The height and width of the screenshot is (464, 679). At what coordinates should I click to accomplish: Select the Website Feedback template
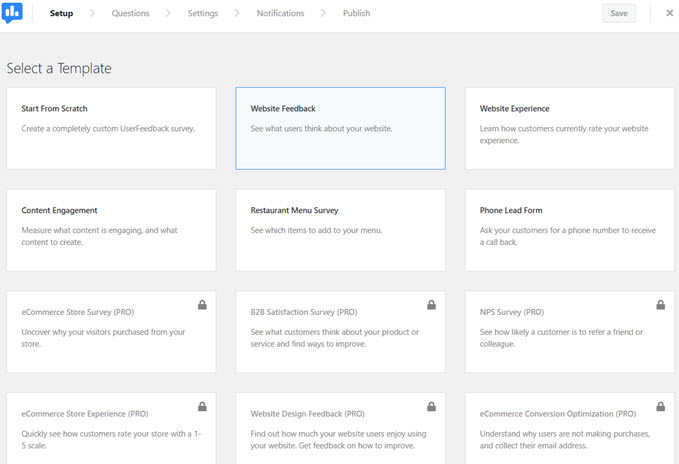340,128
